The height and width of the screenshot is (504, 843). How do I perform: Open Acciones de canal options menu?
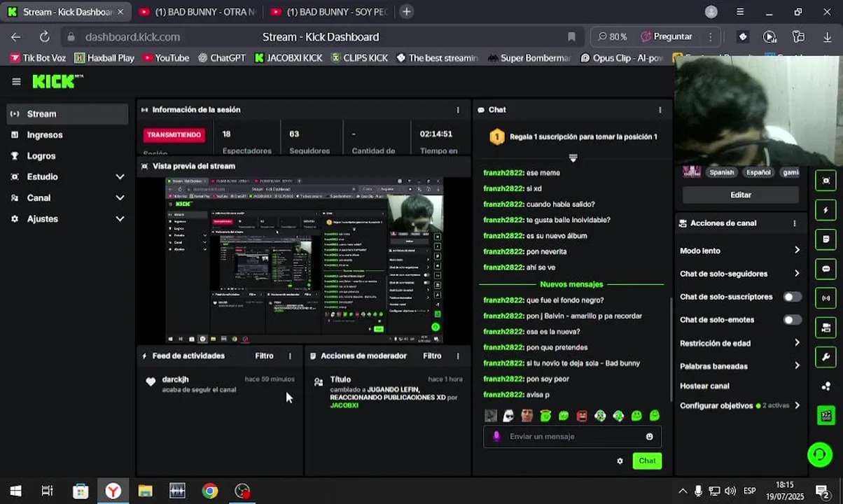coord(794,223)
